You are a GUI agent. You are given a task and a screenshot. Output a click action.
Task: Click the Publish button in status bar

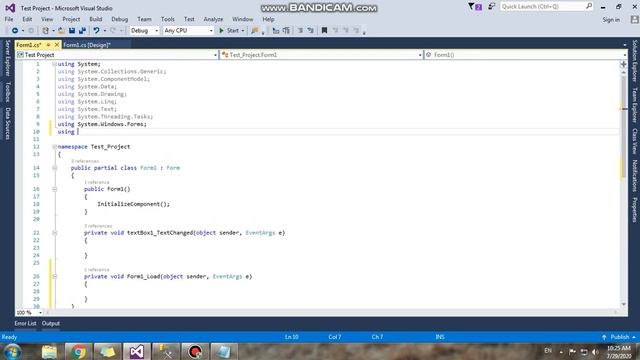[618, 337]
